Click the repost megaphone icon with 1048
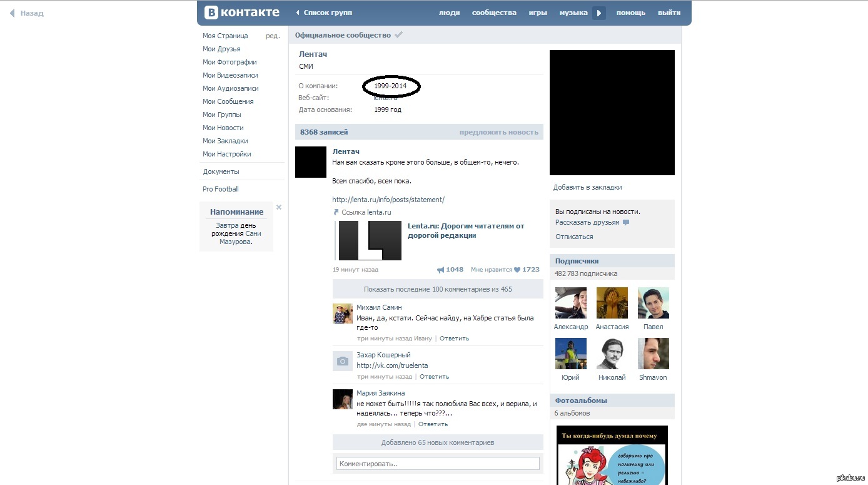The height and width of the screenshot is (485, 868). click(441, 270)
